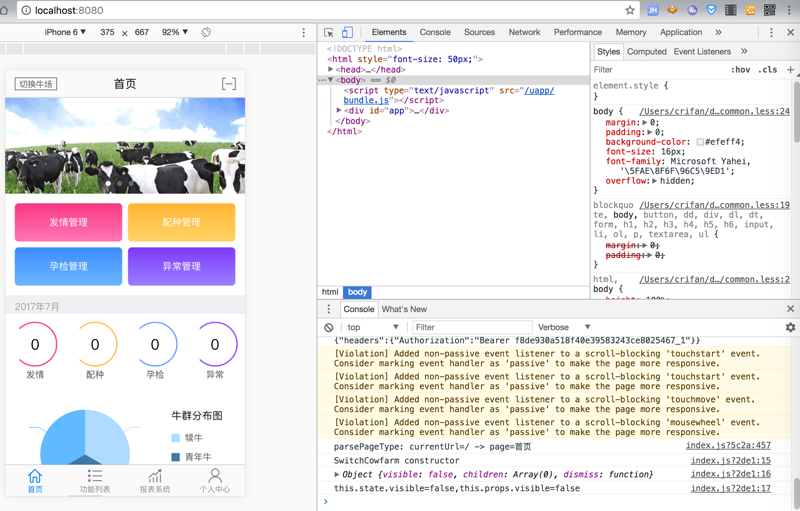The height and width of the screenshot is (511, 800).
Task: Switch to the Sources tab
Action: [479, 32]
